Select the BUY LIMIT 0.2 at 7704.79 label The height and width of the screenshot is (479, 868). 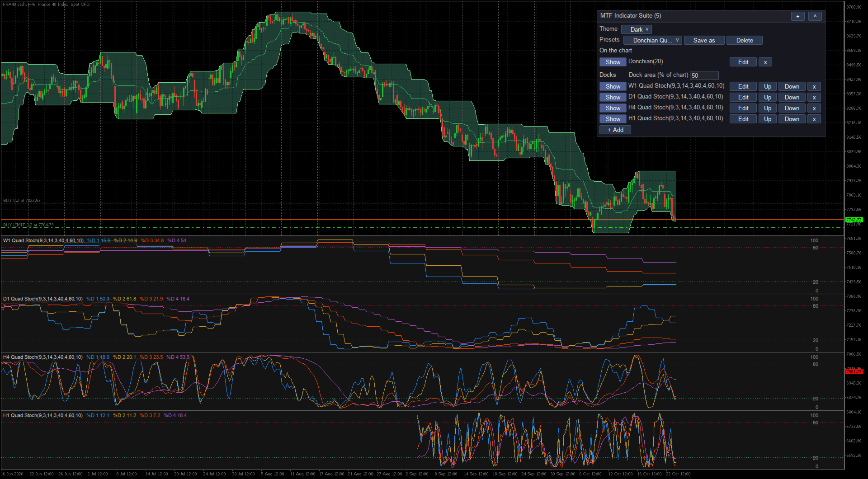pyautogui.click(x=28, y=225)
